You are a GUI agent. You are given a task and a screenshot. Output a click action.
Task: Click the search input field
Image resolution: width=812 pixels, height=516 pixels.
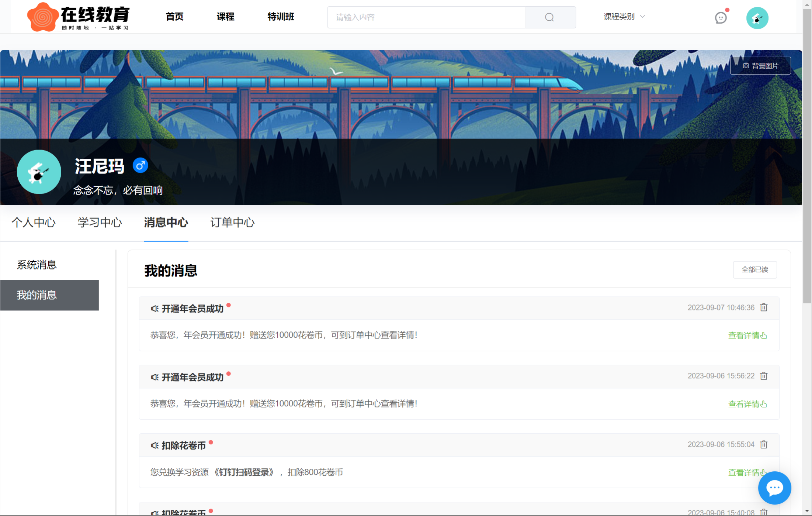coord(426,17)
